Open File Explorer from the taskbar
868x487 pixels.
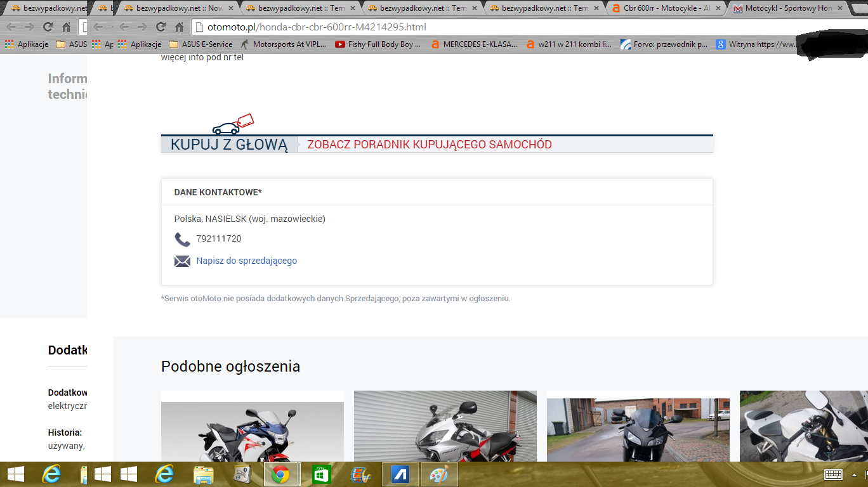pyautogui.click(x=203, y=474)
